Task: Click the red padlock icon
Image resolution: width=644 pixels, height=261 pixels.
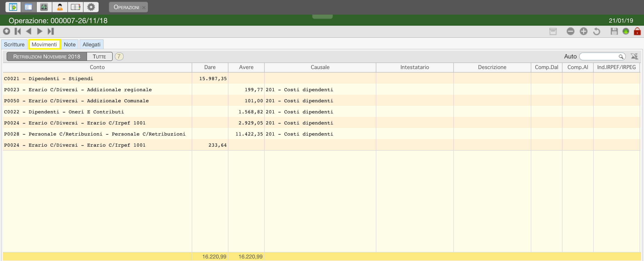Action: point(637,31)
